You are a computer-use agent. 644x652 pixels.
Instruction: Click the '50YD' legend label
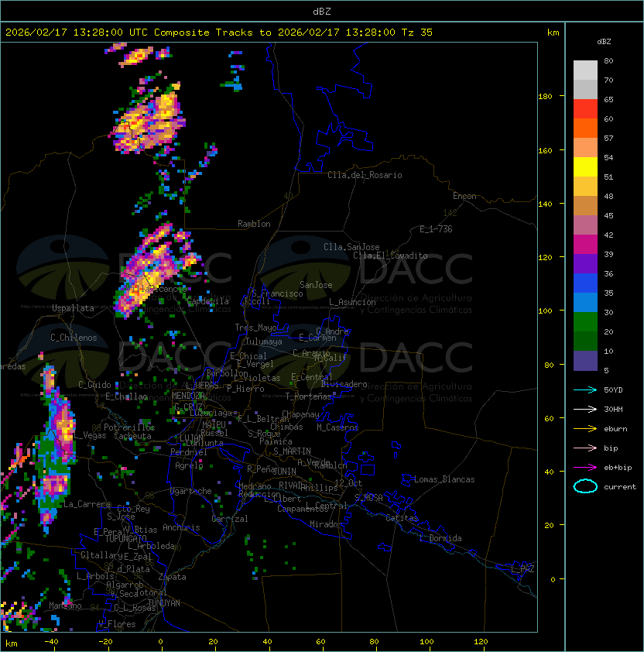[613, 389]
